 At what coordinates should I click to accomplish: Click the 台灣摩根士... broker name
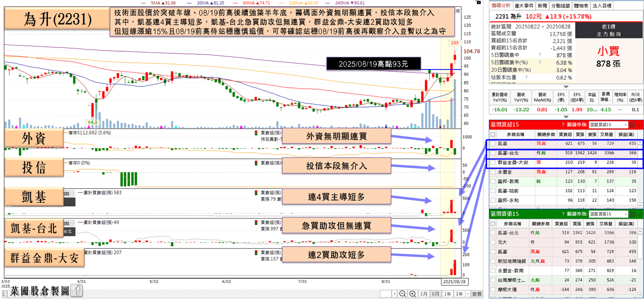pos(512,280)
